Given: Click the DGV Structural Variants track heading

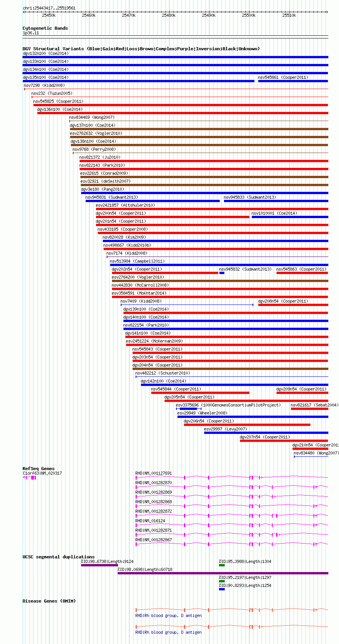Looking at the screenshot, I should click(x=141, y=49).
